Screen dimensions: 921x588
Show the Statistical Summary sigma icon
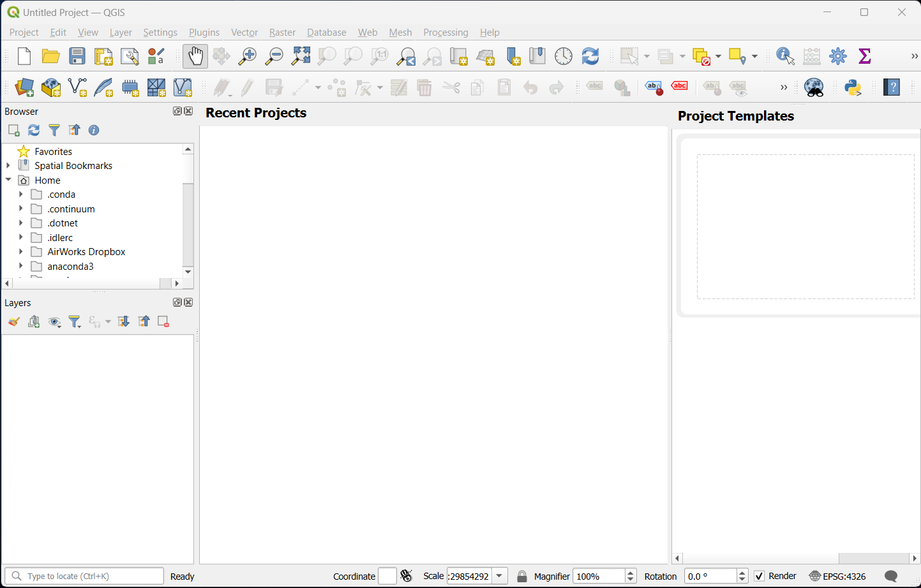pyautogui.click(x=865, y=56)
